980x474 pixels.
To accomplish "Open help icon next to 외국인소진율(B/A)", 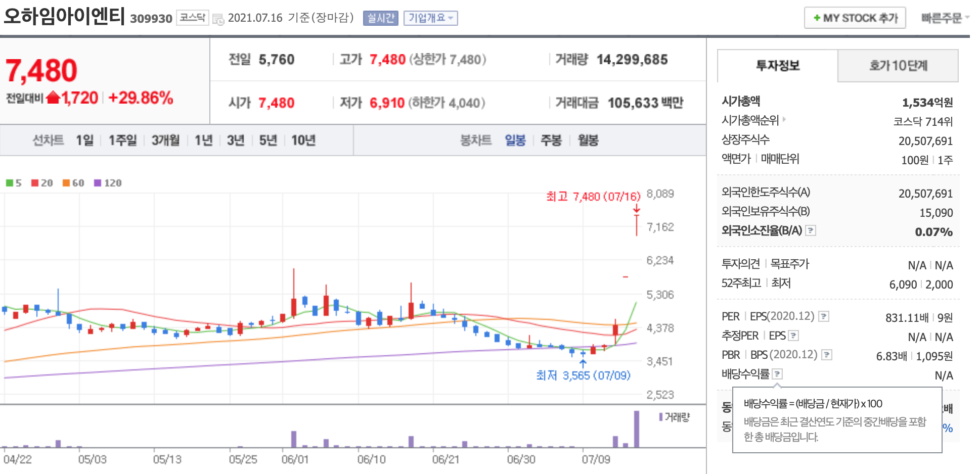I will pos(810,230).
